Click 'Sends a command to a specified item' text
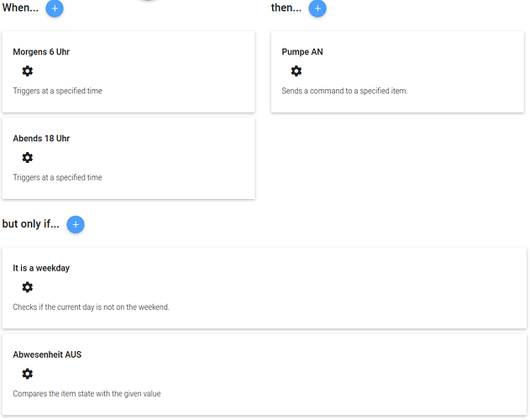 pos(344,91)
